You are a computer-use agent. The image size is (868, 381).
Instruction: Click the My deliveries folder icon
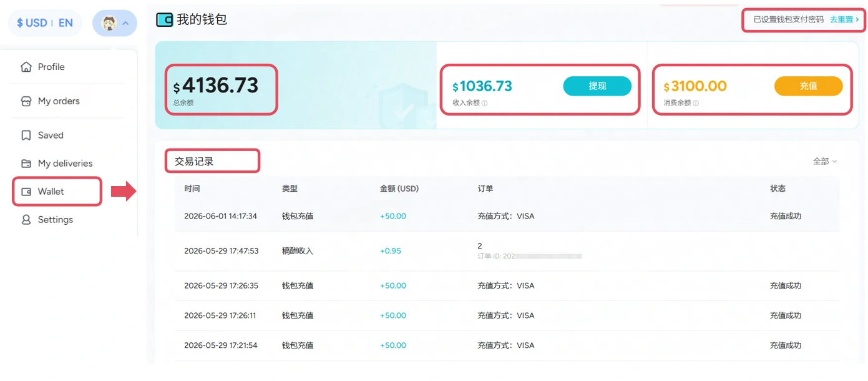(x=26, y=164)
